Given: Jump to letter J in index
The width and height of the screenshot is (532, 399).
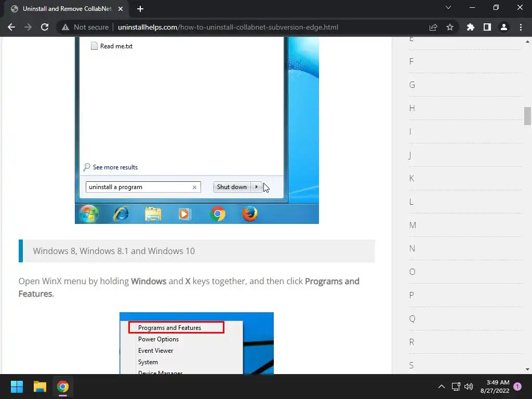Looking at the screenshot, I should pos(410,155).
